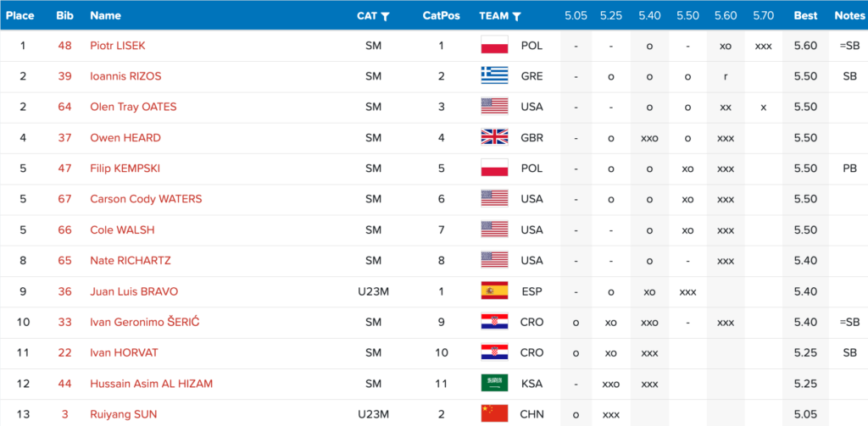Open Piotr LISEK athlete link

(118, 46)
